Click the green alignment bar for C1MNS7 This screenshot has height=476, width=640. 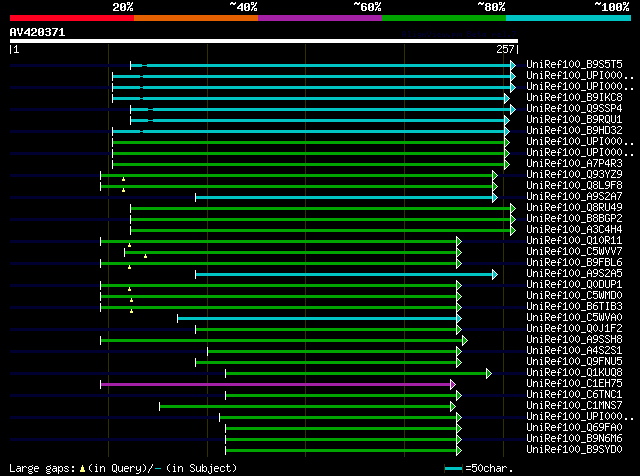point(305,407)
